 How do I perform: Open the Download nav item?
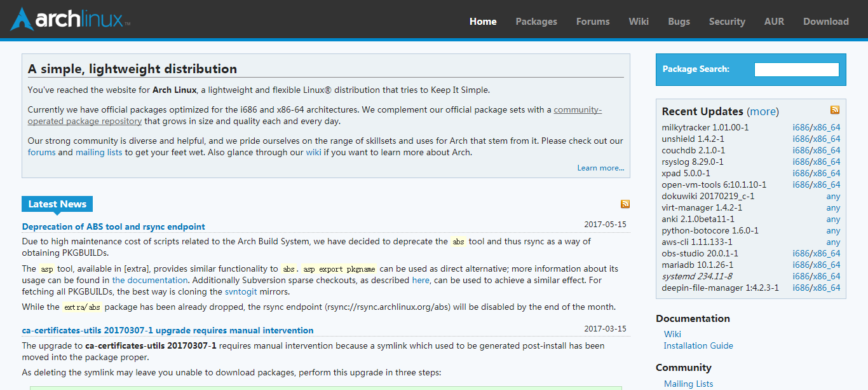pyautogui.click(x=826, y=22)
